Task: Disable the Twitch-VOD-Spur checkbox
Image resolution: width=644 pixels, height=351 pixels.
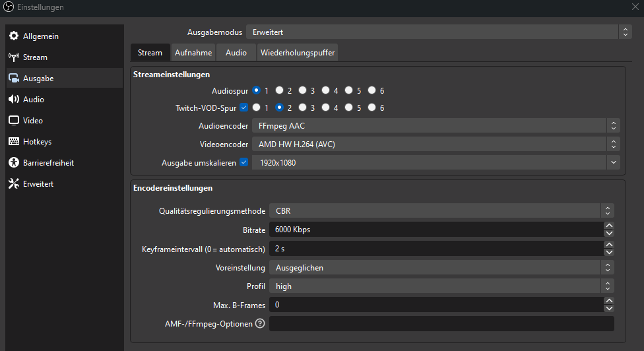Action: click(x=244, y=108)
